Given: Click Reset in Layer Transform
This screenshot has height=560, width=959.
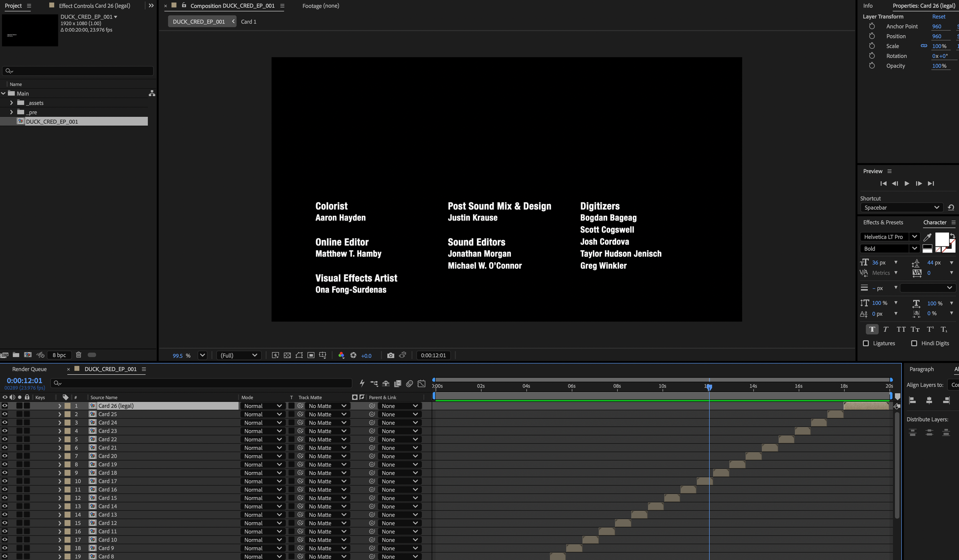Looking at the screenshot, I should click(939, 16).
